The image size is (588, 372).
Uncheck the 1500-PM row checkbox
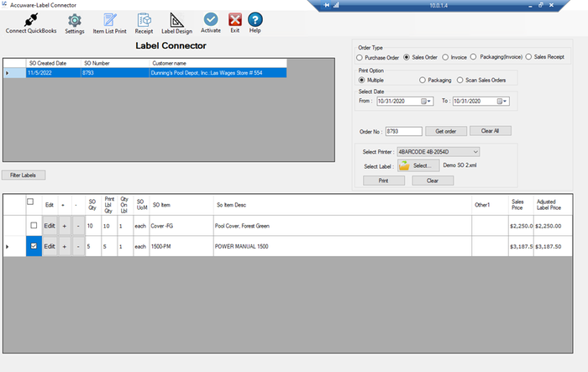(x=34, y=246)
